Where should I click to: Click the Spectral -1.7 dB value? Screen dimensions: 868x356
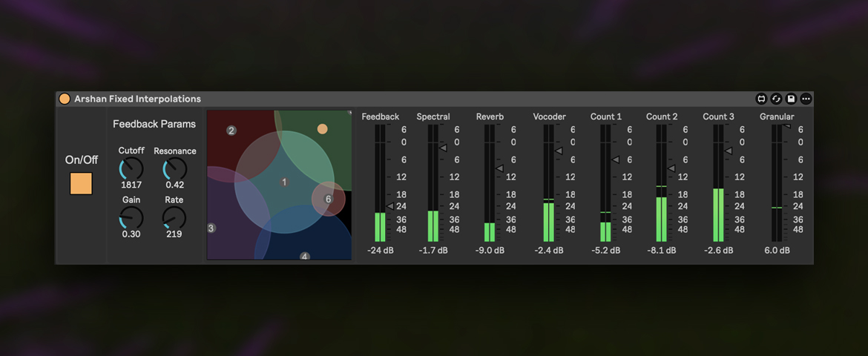pyautogui.click(x=433, y=250)
